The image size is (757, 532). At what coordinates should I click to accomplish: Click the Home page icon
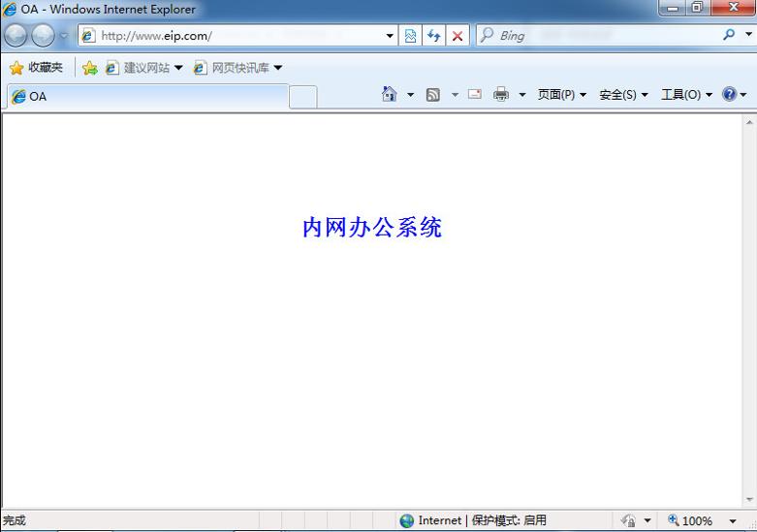[x=389, y=94]
